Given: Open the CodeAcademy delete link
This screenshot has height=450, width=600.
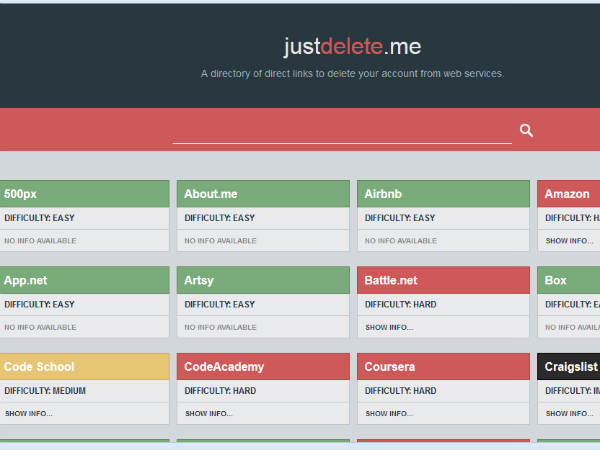Looking at the screenshot, I should [x=222, y=367].
